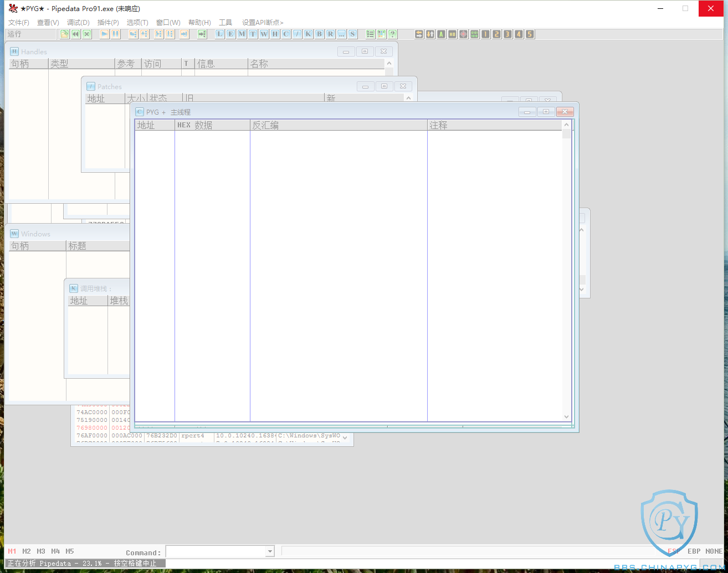The height and width of the screenshot is (573, 728).
Task: Click toolbar number 4 icon
Action: point(519,34)
